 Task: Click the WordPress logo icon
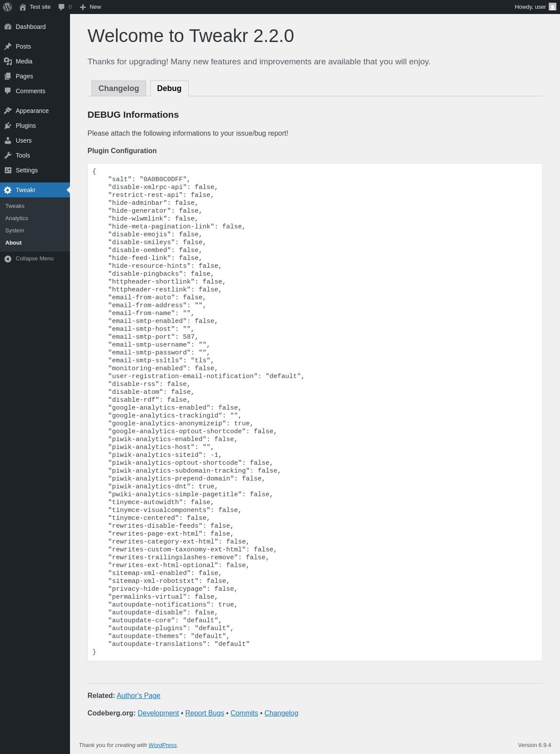tap(7, 7)
